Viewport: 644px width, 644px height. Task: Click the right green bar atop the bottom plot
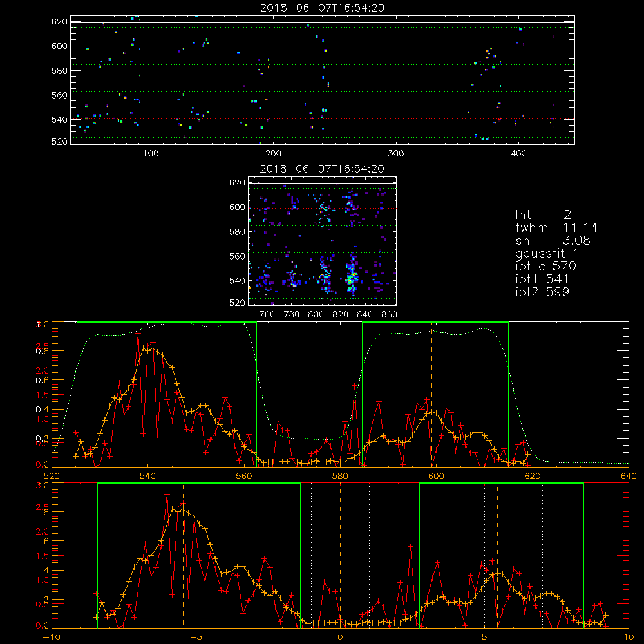point(502,484)
